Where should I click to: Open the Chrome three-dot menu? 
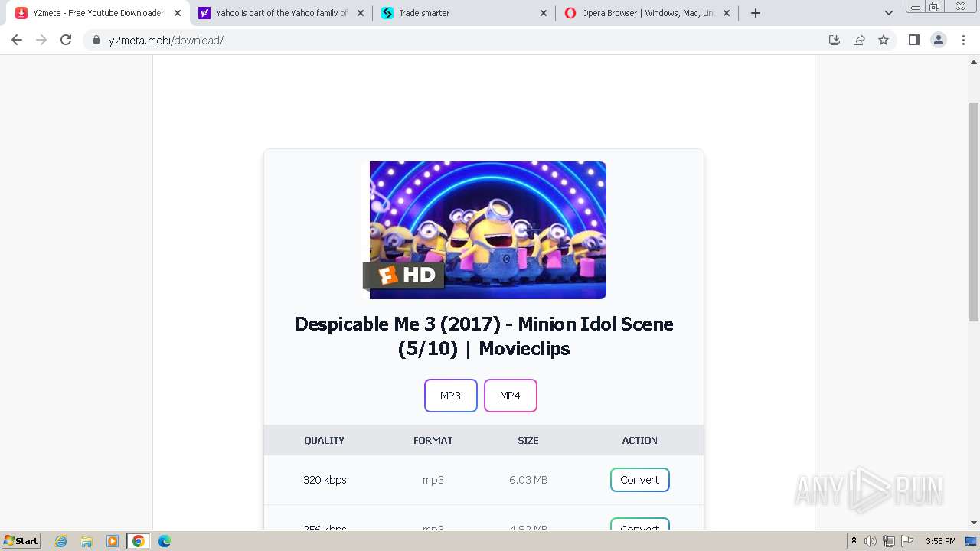963,40
